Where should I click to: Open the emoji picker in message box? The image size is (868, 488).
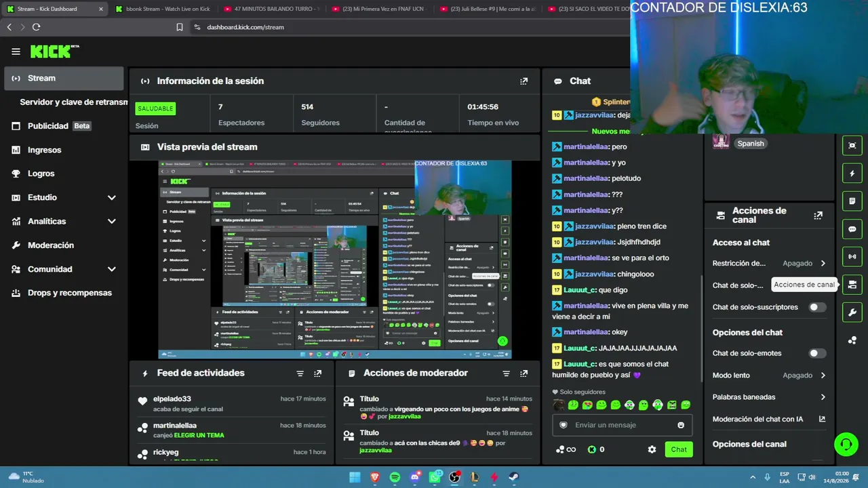click(x=681, y=425)
